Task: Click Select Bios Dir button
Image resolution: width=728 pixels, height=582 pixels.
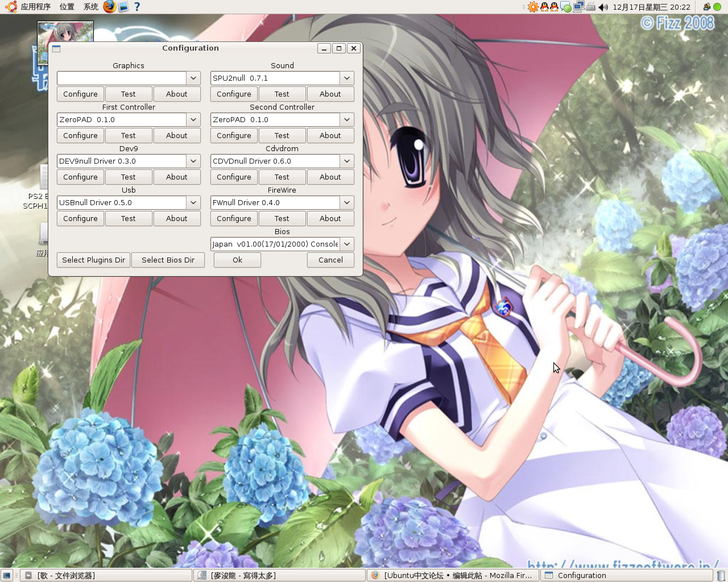Action: (168, 260)
